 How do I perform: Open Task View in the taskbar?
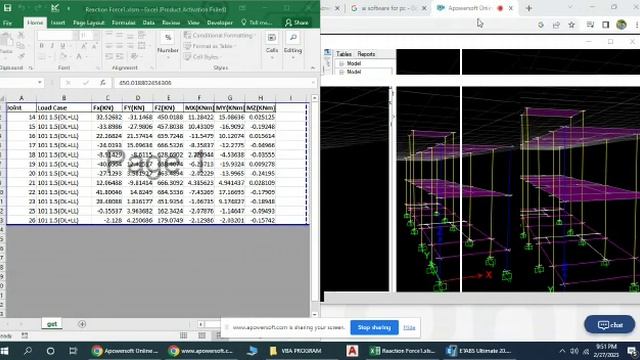[x=73, y=351]
